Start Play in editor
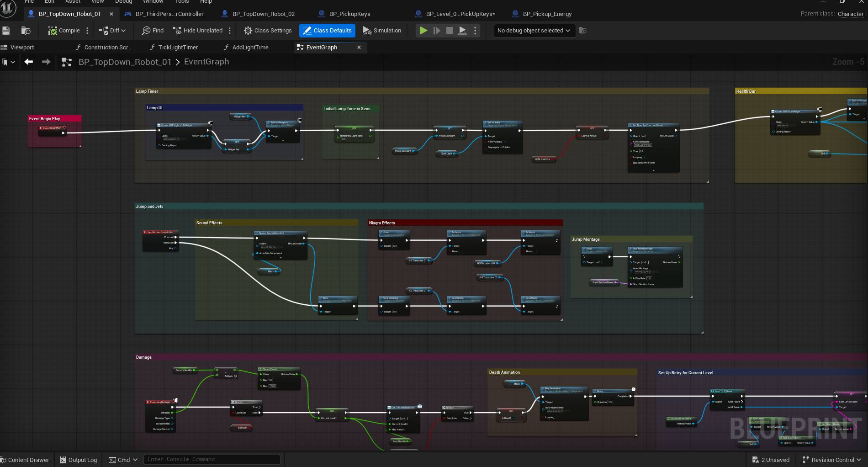The width and height of the screenshot is (868, 467). click(423, 31)
